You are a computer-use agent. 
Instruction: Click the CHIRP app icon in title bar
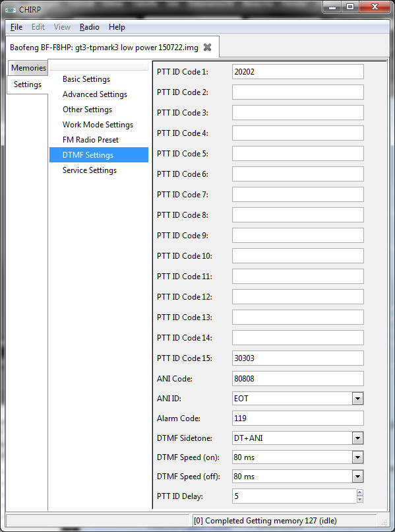tap(11, 9)
